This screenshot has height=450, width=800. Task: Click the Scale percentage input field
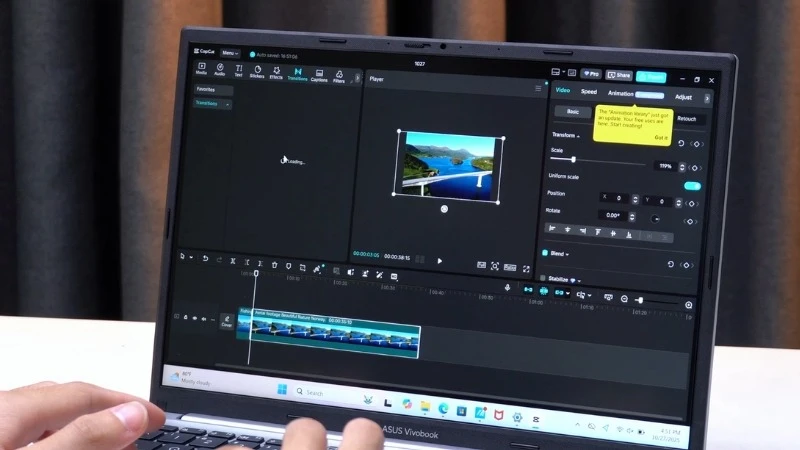click(665, 166)
